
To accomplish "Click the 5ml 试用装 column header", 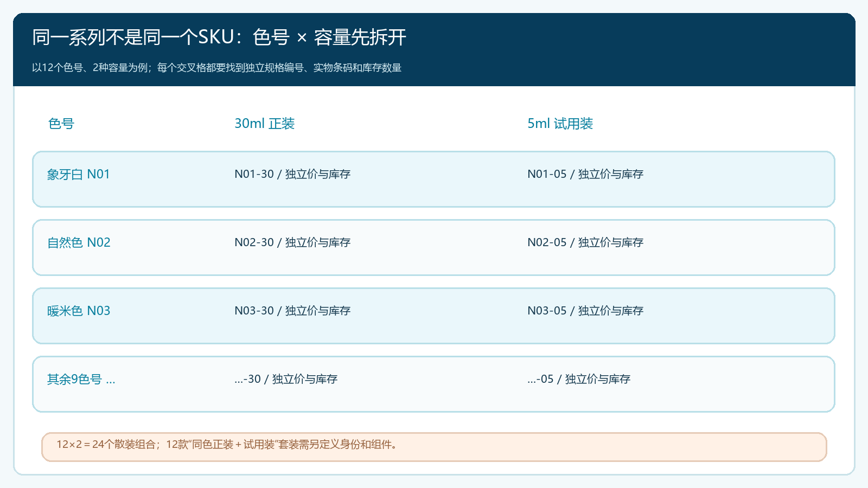I will point(560,124).
